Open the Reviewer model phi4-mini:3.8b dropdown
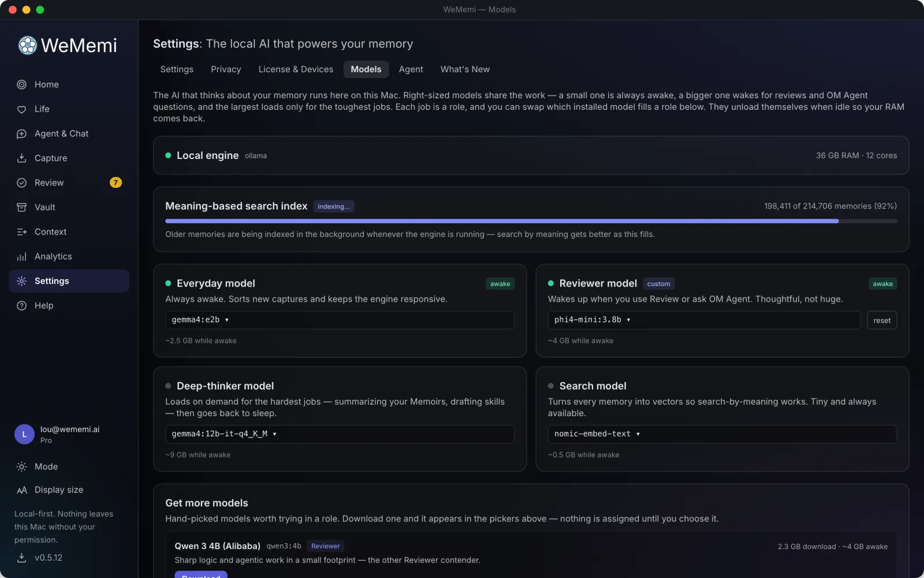This screenshot has width=924, height=578. pyautogui.click(x=704, y=320)
